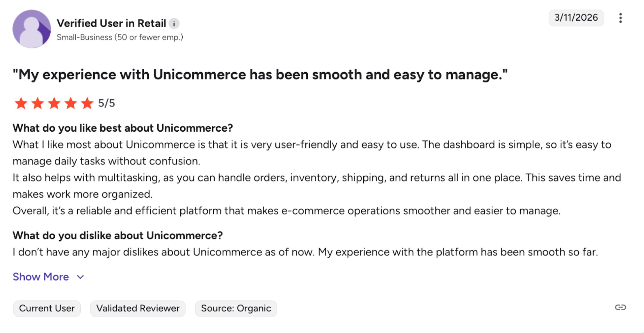Click the Show More link text
644x333 pixels.
click(x=41, y=277)
